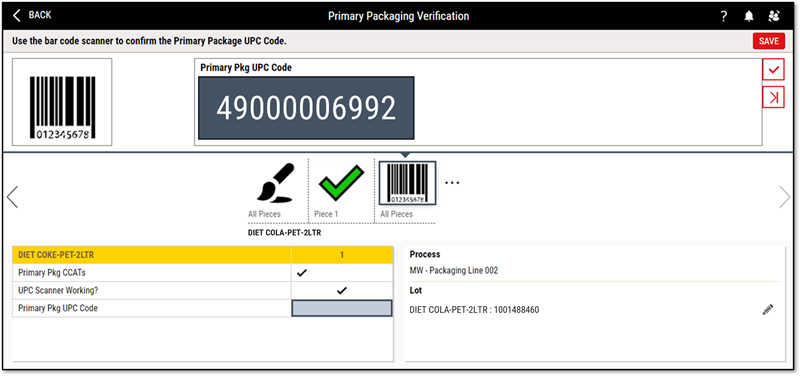
Task: Open the help question mark icon
Action: coord(723,16)
